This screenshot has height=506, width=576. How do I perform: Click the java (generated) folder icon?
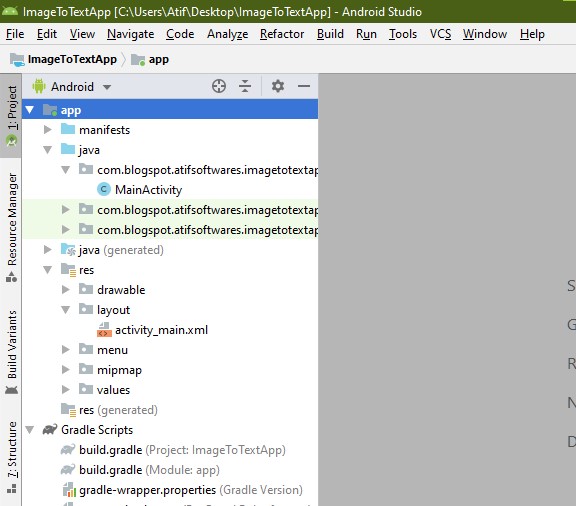coord(68,250)
